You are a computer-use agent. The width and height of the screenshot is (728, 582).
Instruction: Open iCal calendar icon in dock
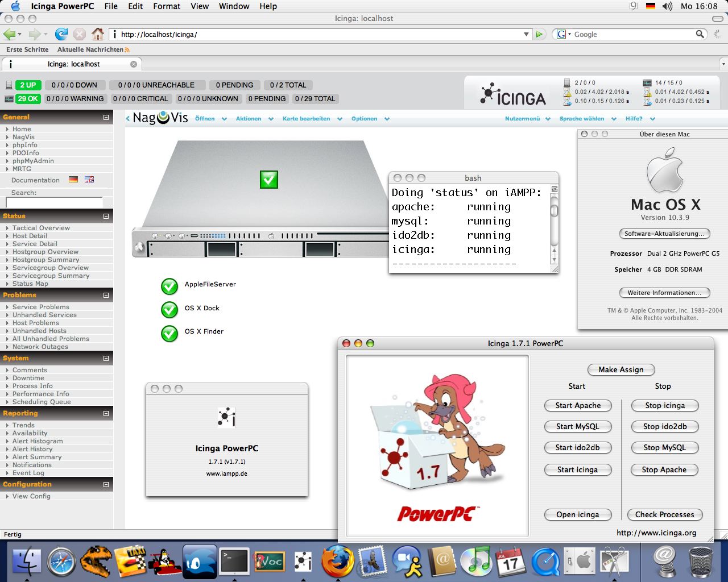click(510, 562)
